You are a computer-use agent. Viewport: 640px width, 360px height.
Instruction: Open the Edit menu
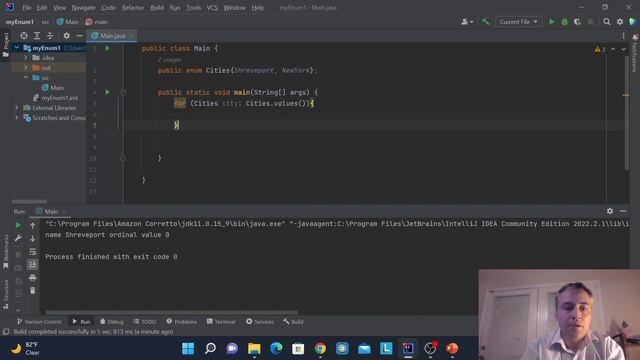click(42, 8)
